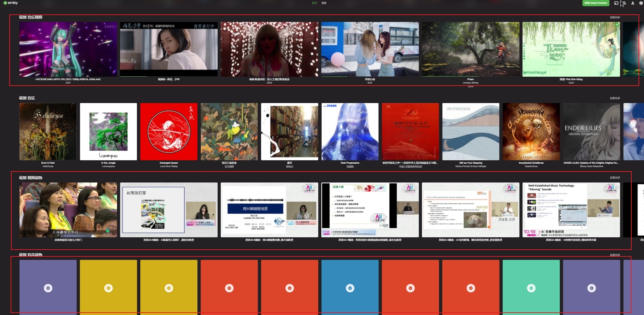Click the 探索26-8講座 title text
644x315 pixels.
click(269, 240)
